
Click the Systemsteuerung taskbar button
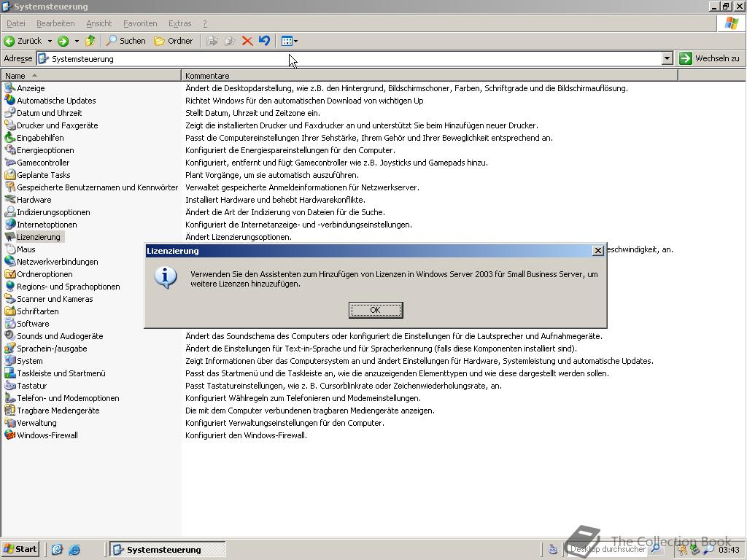[x=168, y=550]
